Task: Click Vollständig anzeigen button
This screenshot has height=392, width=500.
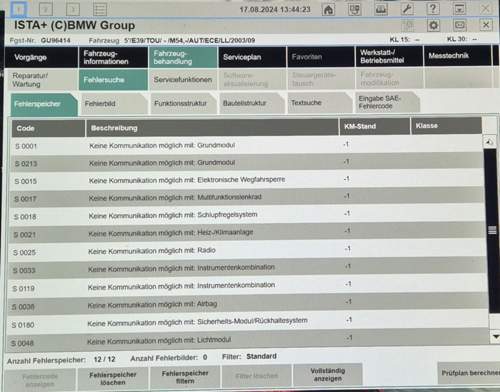Action: [x=328, y=375]
